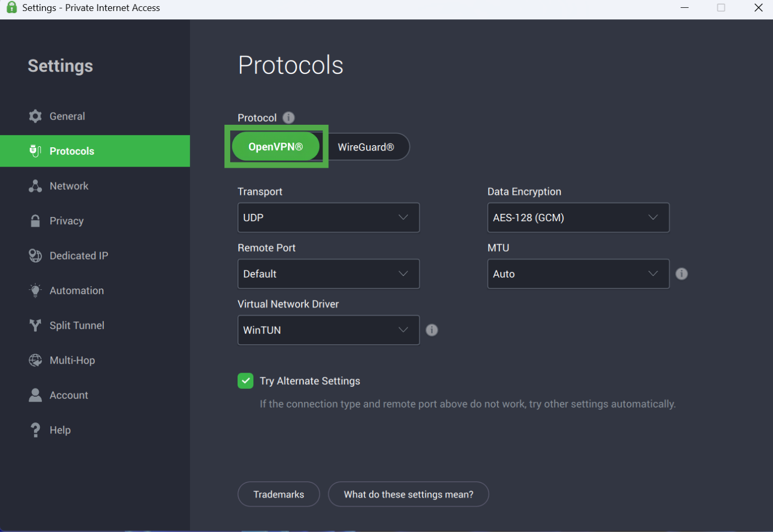Open Split Tunnel settings
Screen dimensions: 773x532
point(95,325)
